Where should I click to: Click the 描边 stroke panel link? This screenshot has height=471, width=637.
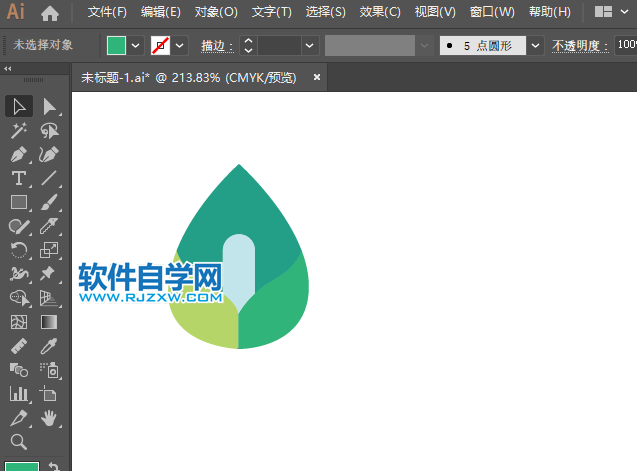click(217, 46)
